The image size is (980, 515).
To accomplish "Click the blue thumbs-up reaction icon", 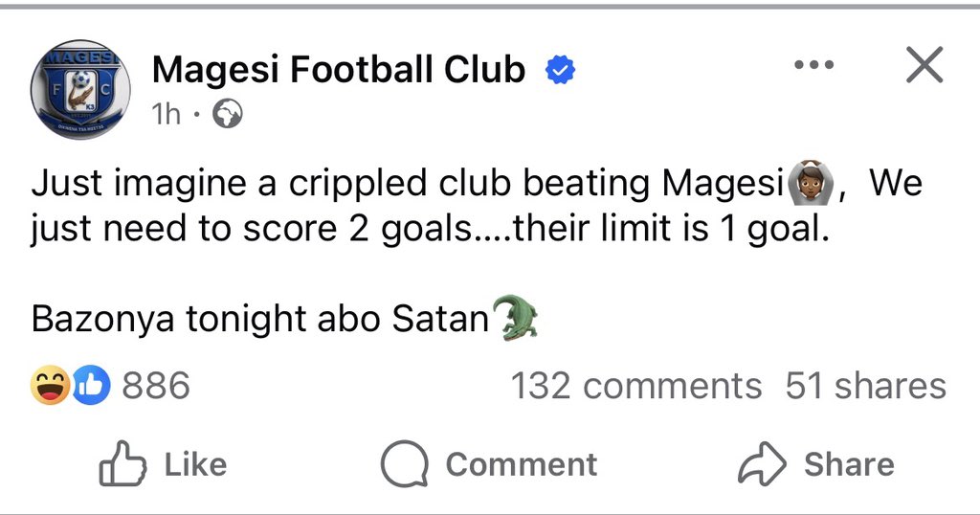I will coord(91,385).
